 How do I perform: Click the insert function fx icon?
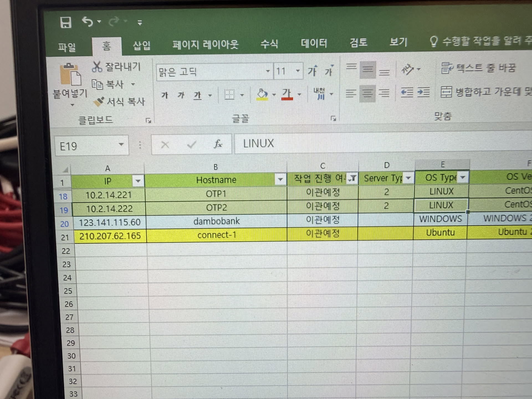click(218, 144)
